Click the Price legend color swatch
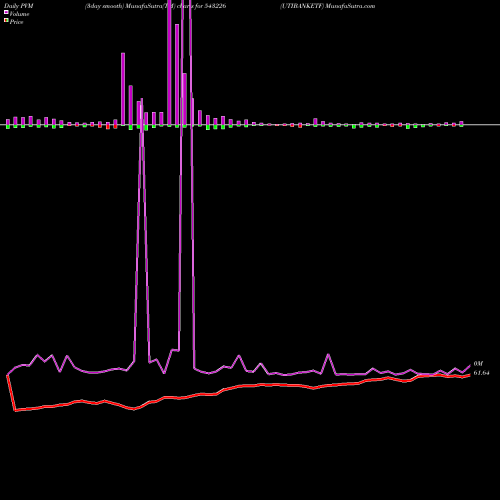Screen dimensions: 500x500 click(6, 20)
